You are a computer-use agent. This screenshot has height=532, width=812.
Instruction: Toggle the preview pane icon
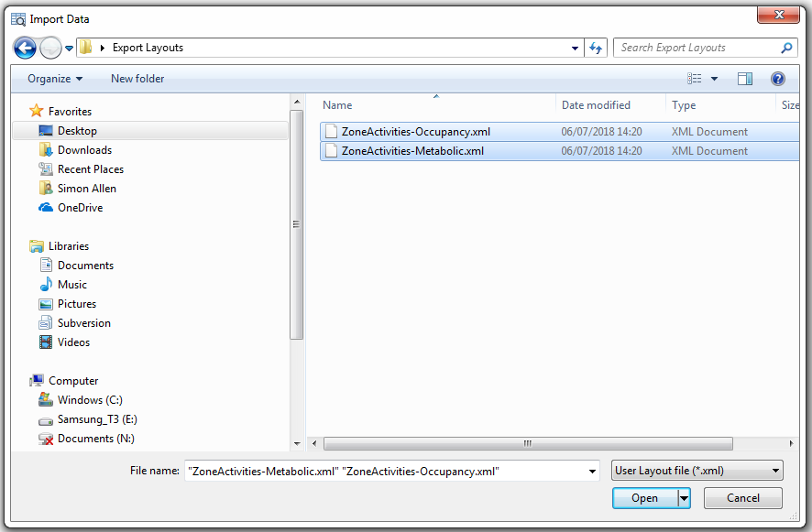click(744, 79)
